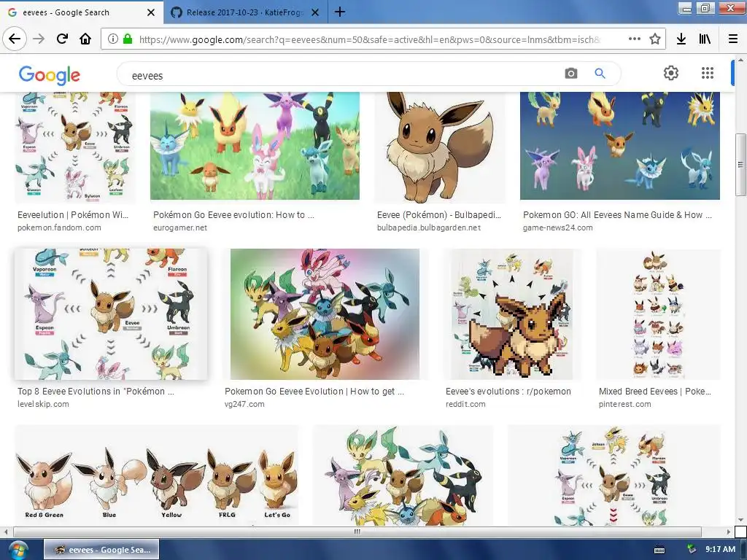Open the downloads arrow icon
This screenshot has height=560, width=747.
coord(681,39)
